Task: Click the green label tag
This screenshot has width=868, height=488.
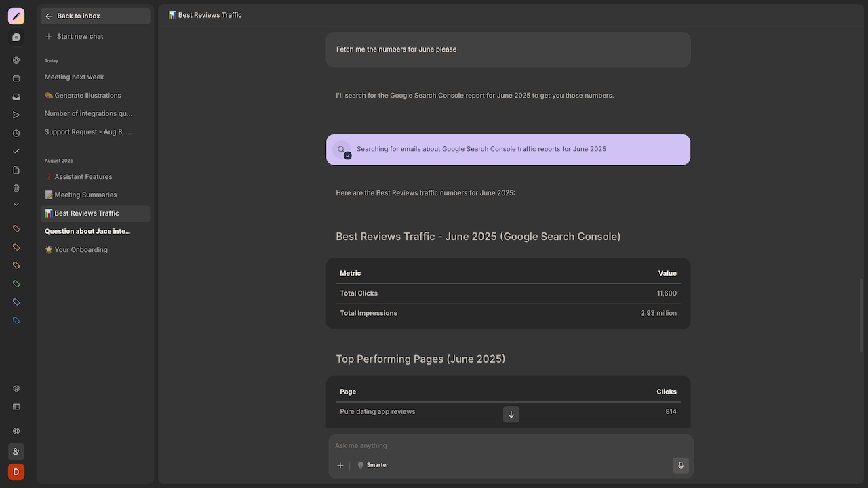Action: tap(16, 284)
